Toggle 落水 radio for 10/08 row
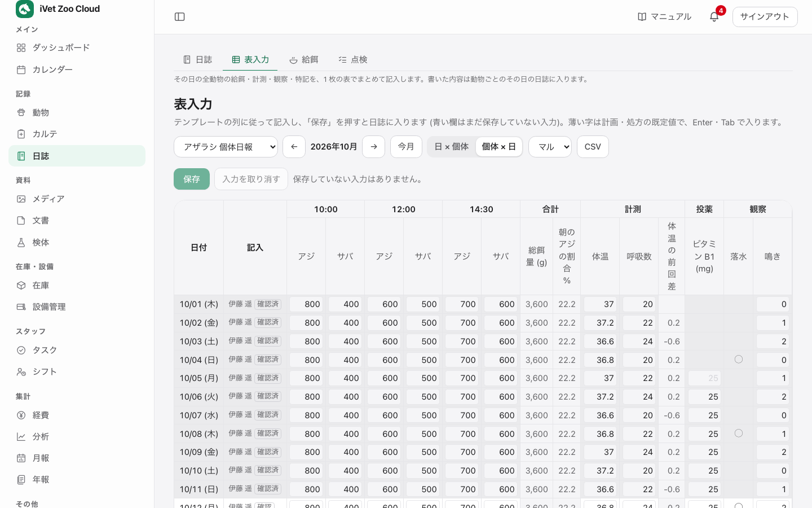 point(739,433)
